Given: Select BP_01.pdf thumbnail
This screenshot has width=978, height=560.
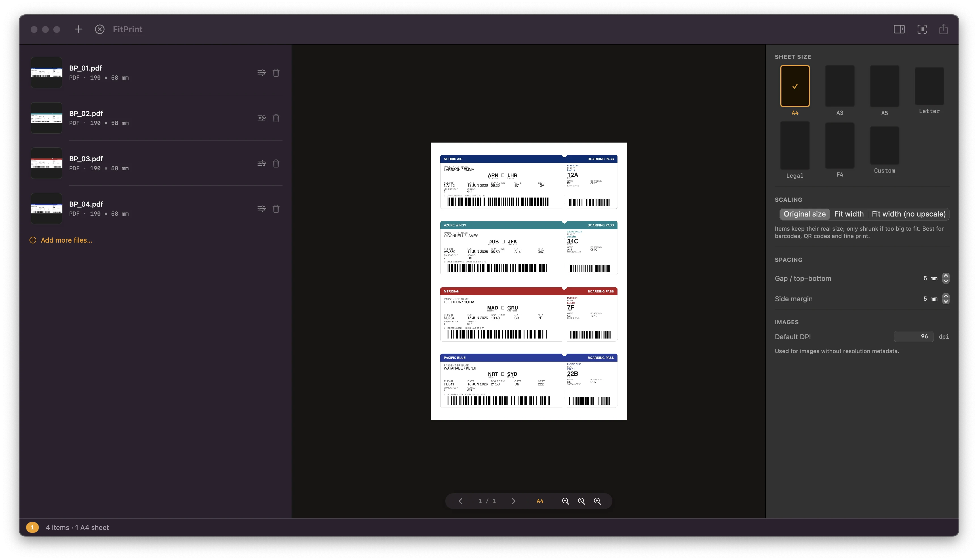Looking at the screenshot, I should click(x=47, y=73).
